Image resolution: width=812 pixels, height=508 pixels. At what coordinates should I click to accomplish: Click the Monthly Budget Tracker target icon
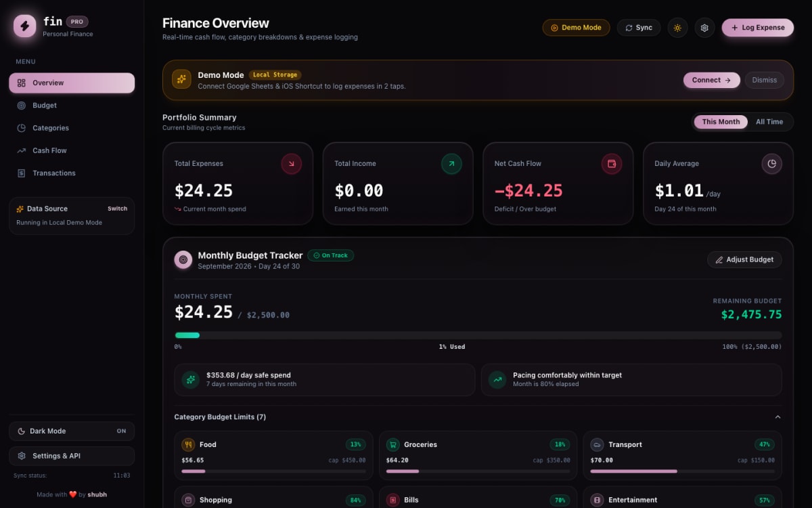[183, 259]
